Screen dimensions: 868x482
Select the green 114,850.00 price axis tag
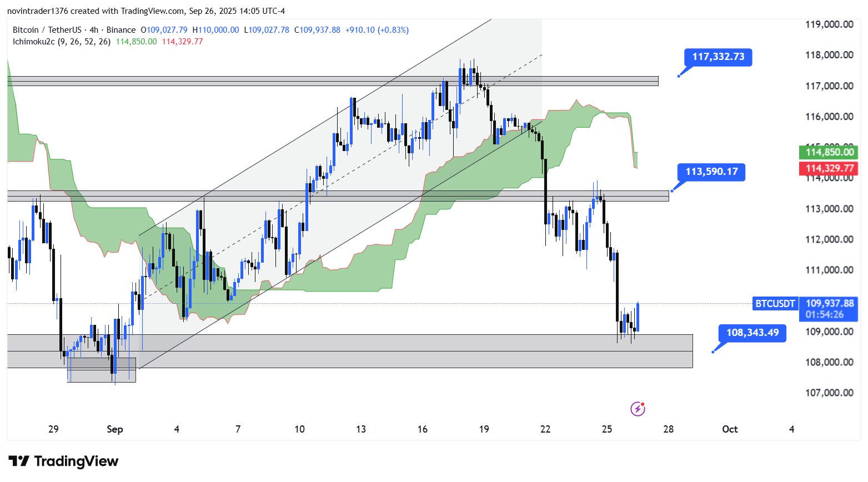coord(829,152)
